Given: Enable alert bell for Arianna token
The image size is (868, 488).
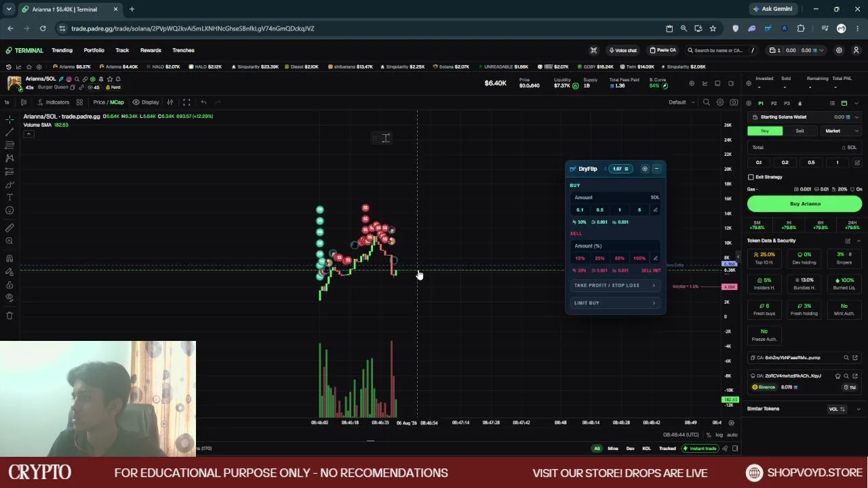Looking at the screenshot, I should tap(118, 79).
